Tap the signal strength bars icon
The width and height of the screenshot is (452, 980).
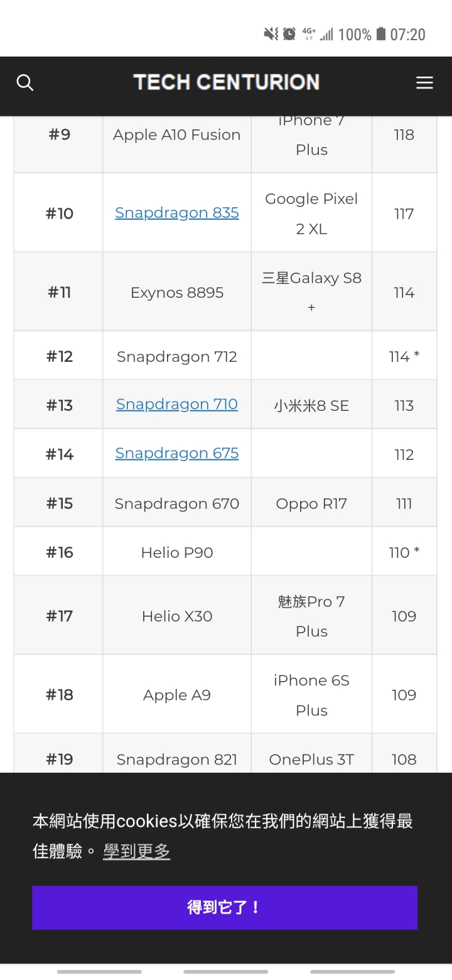point(326,35)
